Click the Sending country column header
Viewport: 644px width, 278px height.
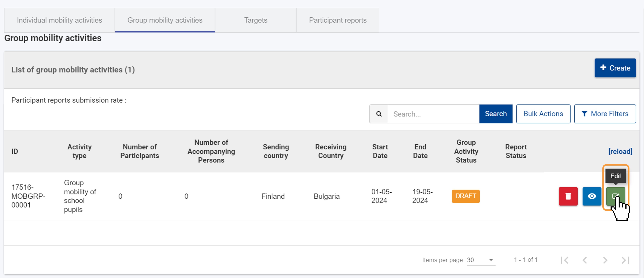tap(276, 151)
